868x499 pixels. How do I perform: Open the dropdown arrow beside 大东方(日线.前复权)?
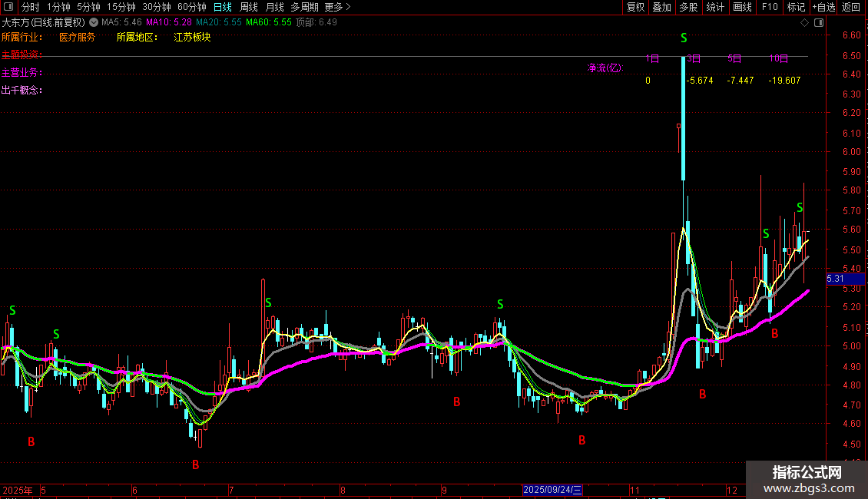point(94,22)
